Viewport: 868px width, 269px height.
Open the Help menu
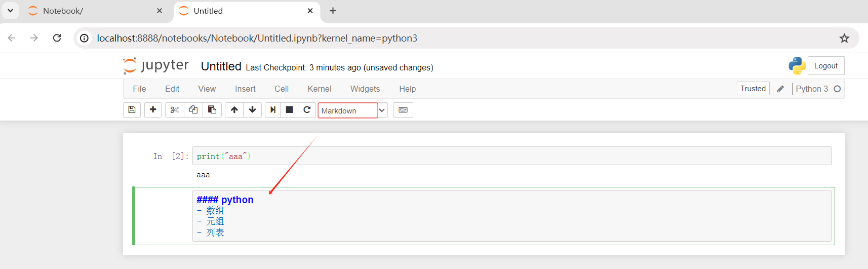point(407,89)
